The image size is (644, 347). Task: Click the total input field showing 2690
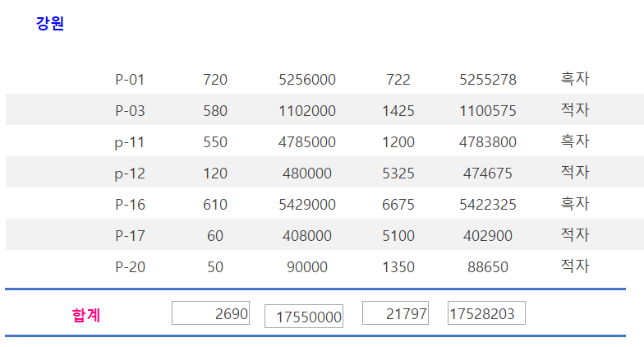tap(210, 313)
